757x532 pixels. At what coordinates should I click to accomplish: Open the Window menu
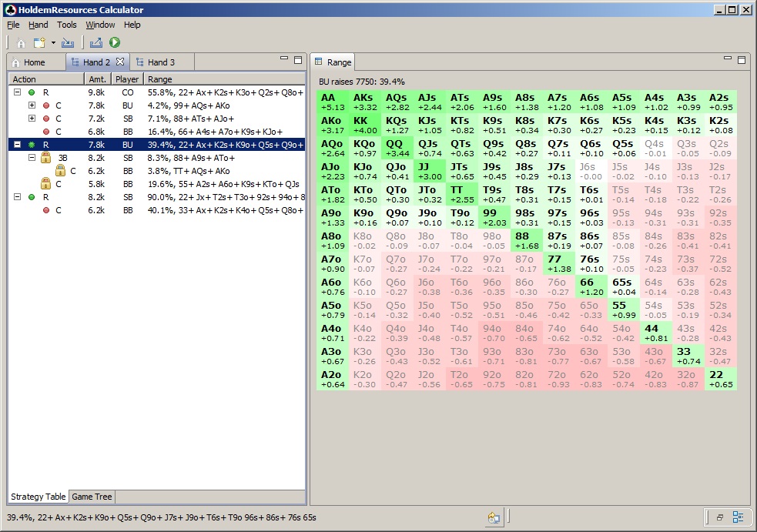tap(100, 25)
